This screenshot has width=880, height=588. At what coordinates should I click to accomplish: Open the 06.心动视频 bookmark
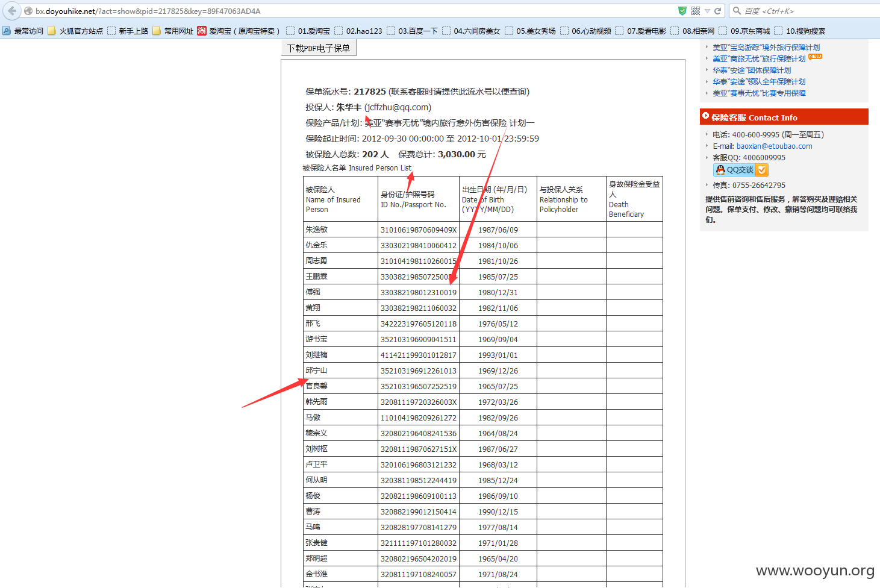click(585, 31)
